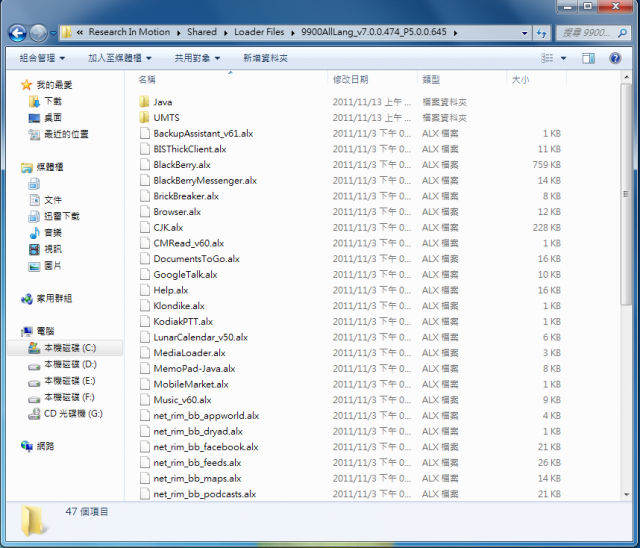This screenshot has width=640, height=548.
Task: Open 視訊 library
Action: tap(45, 249)
